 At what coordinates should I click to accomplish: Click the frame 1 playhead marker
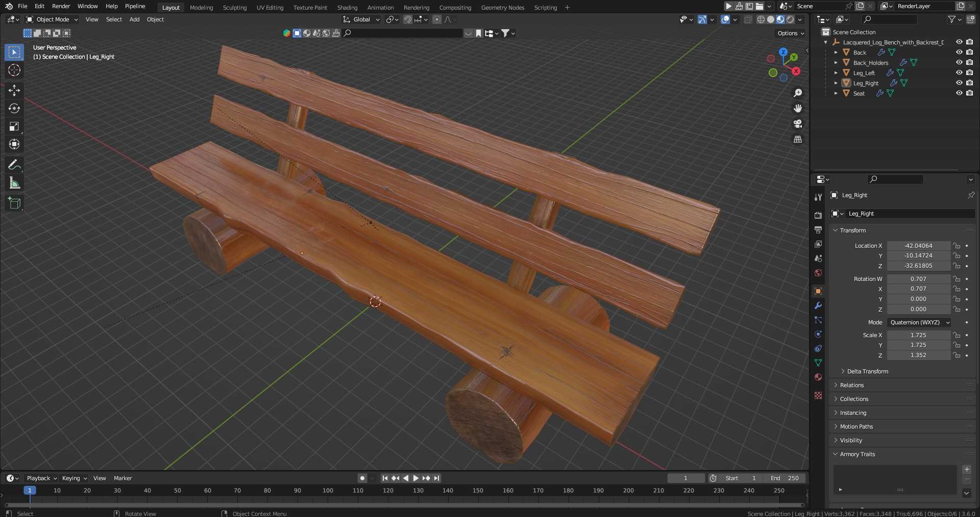pos(30,490)
